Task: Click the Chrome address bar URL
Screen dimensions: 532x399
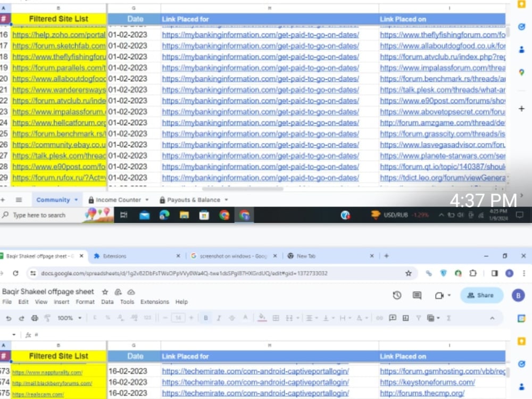Action: (184, 273)
